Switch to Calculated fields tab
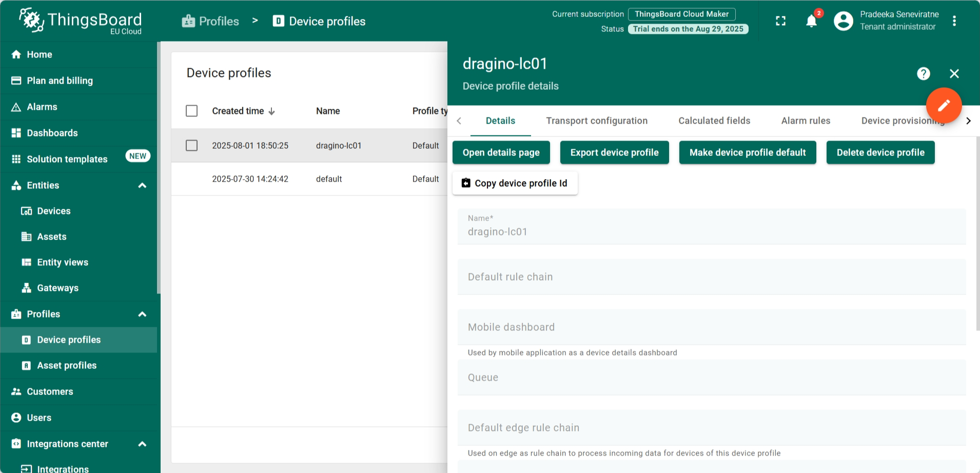Image resolution: width=980 pixels, height=473 pixels. click(714, 121)
